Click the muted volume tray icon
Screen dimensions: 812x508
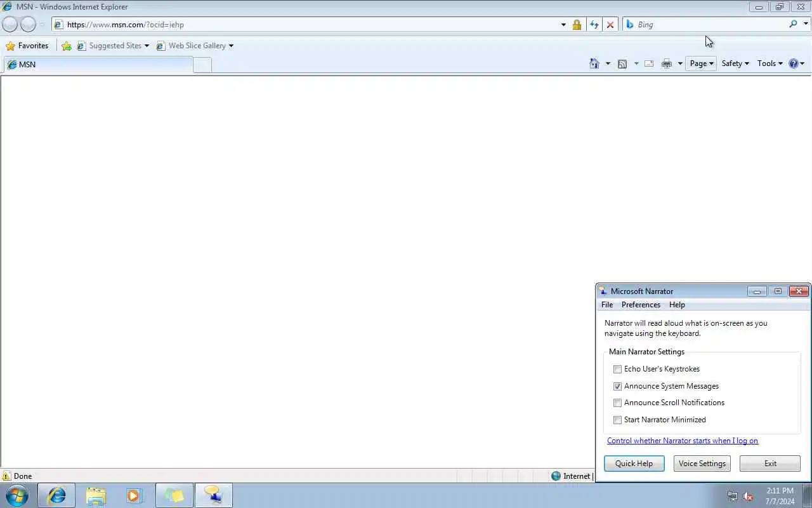[749, 497]
